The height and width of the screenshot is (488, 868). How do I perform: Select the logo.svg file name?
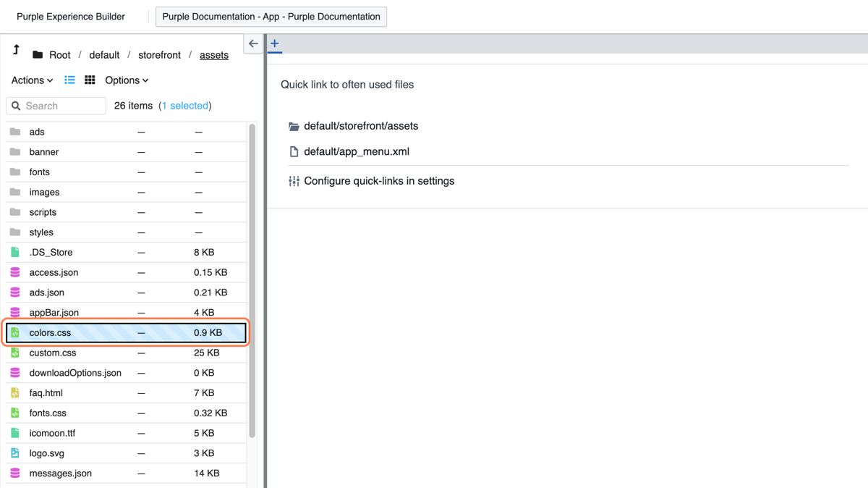pos(47,453)
